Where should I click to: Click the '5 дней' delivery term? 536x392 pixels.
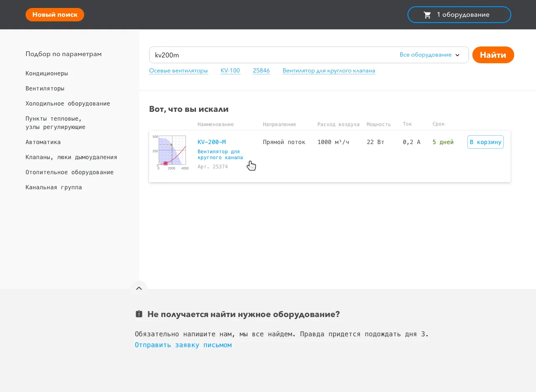click(443, 142)
